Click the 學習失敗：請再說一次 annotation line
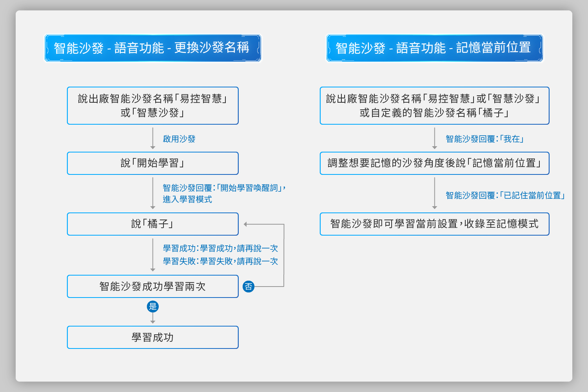 220,261
